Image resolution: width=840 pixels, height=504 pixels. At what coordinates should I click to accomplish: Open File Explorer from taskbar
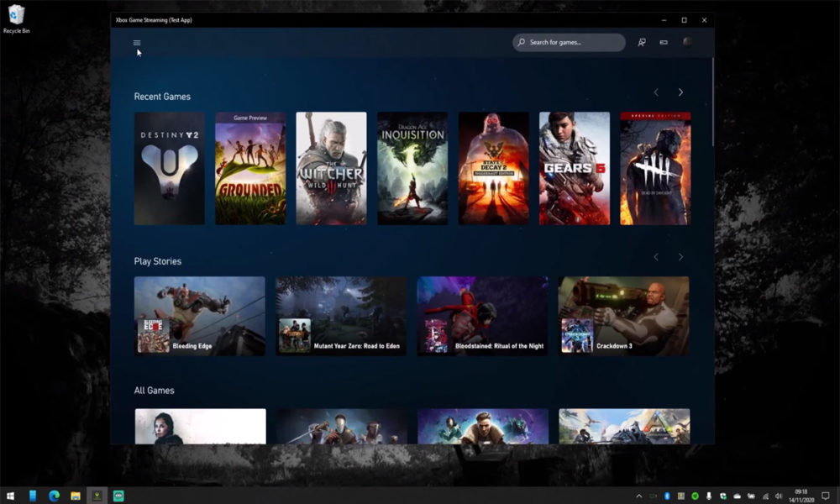tap(76, 496)
